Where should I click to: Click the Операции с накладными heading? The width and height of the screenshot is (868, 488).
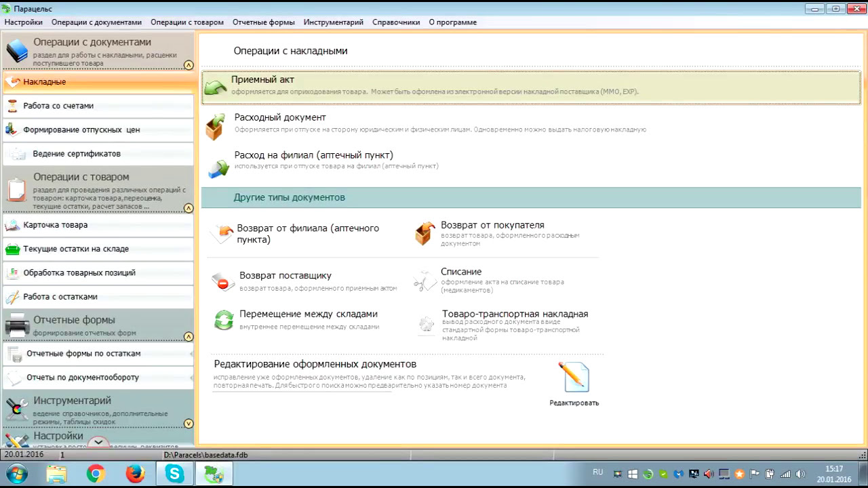coord(291,51)
